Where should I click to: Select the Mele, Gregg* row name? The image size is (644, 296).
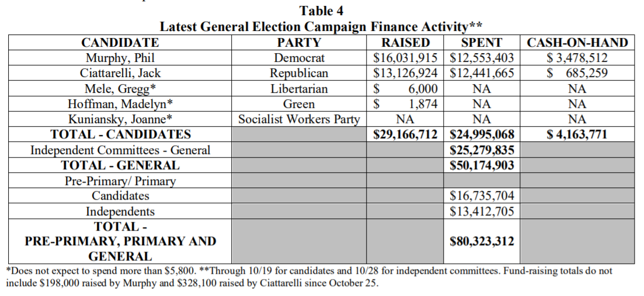pos(120,89)
